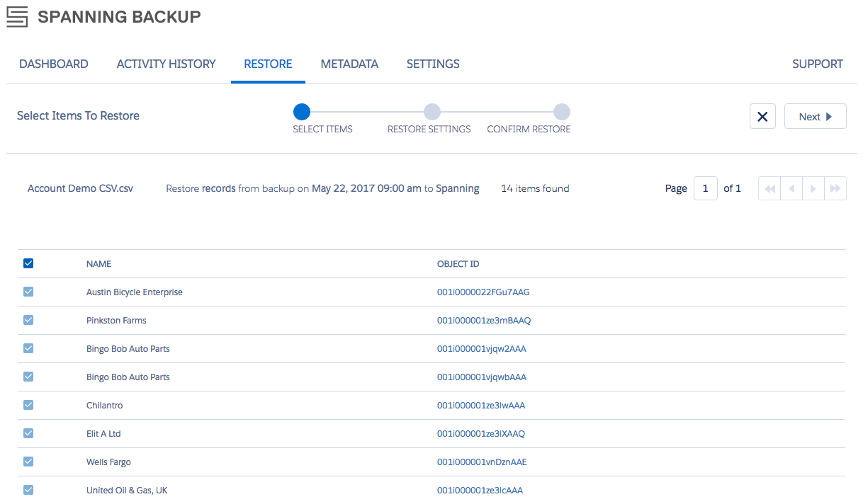863x504 pixels.
Task: Click the Austin Bicycle Enterprise name
Action: pos(135,292)
